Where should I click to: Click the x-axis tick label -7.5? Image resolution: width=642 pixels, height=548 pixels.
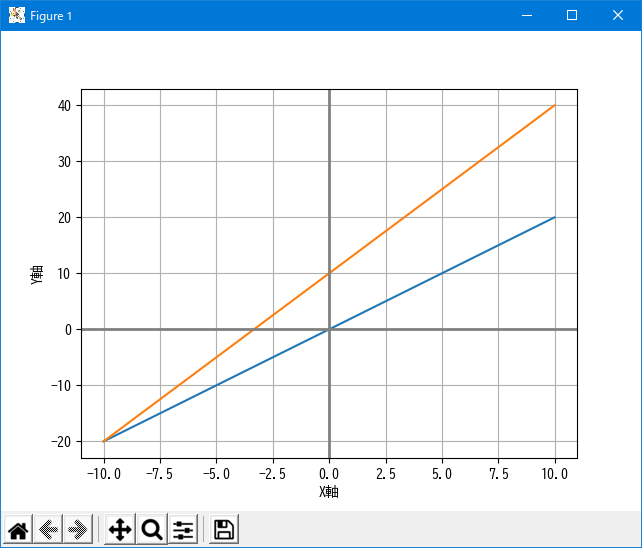click(160, 474)
